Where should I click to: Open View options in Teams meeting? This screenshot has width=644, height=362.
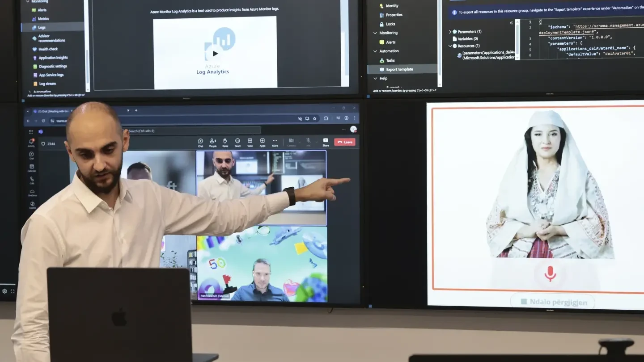[x=250, y=142]
